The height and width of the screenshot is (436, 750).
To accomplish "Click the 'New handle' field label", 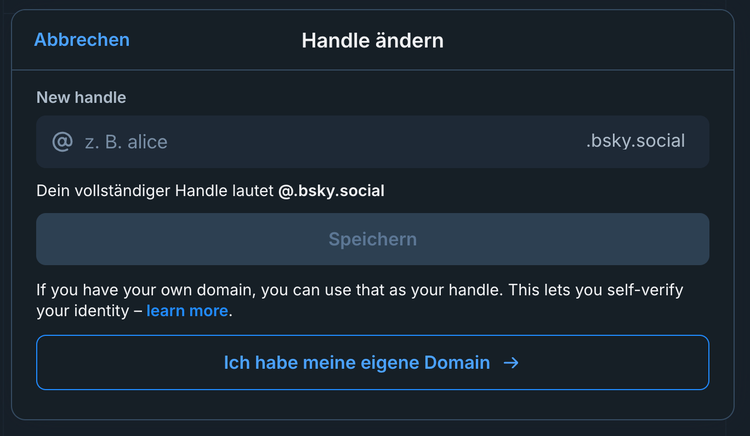I will pos(81,97).
